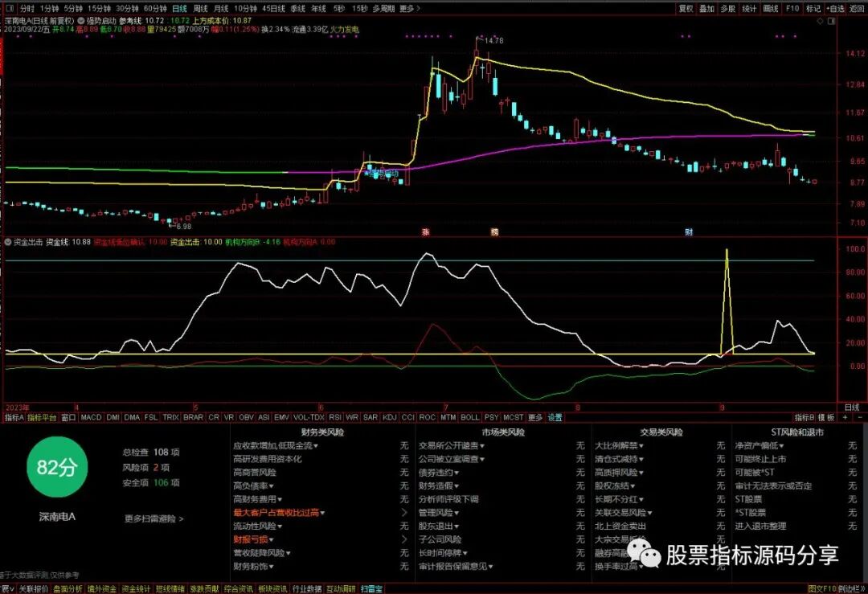This screenshot has width=868, height=594.
Task: Open the 画线 drawing tools
Action: tap(771, 8)
